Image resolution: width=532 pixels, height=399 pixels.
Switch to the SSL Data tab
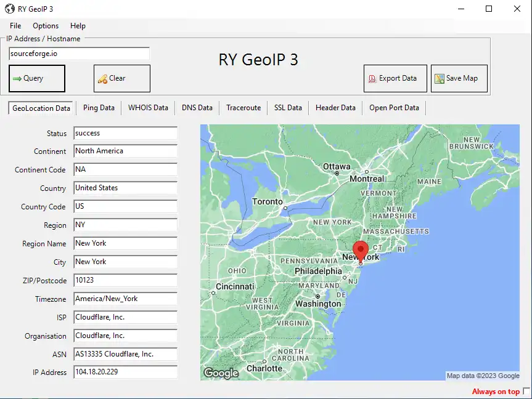pos(288,108)
